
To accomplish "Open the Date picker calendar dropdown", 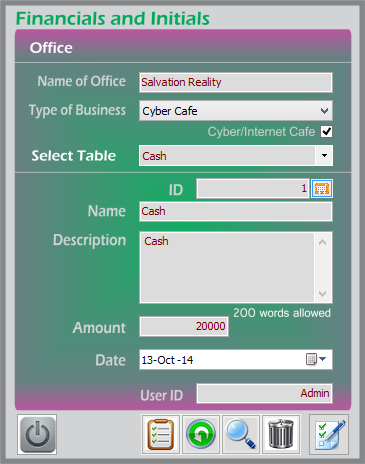I will pyautogui.click(x=316, y=359).
